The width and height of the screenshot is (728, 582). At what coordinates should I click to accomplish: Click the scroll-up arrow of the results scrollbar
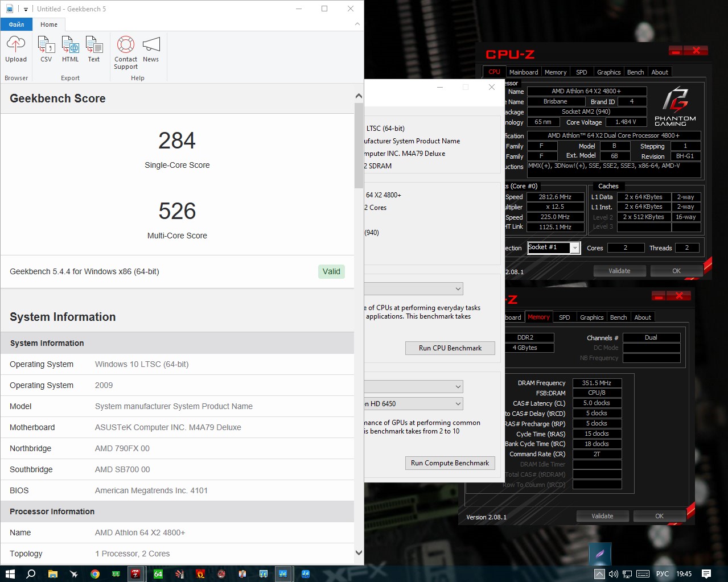pos(359,96)
